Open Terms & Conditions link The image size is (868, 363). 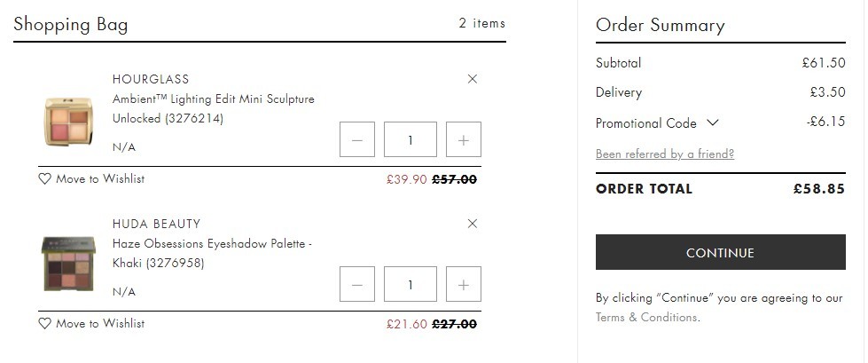click(646, 318)
